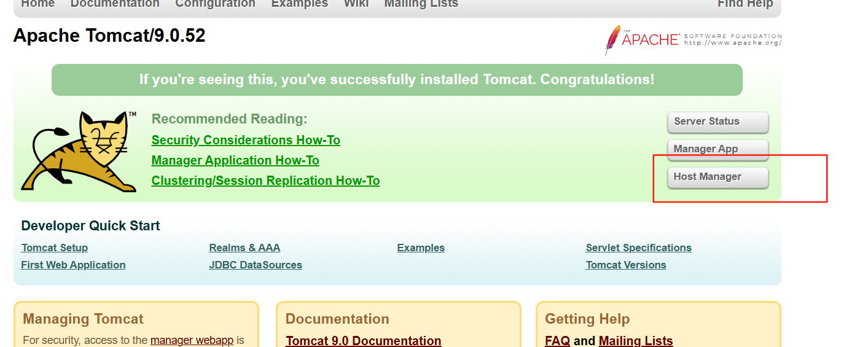Follow the Tomcat Setup link
The width and height of the screenshot is (868, 347).
click(55, 248)
